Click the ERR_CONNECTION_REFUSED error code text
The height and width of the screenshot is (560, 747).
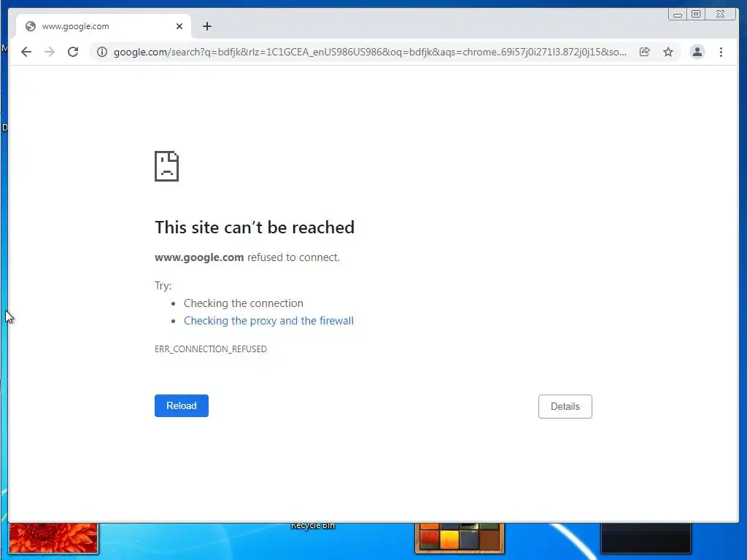[211, 349]
